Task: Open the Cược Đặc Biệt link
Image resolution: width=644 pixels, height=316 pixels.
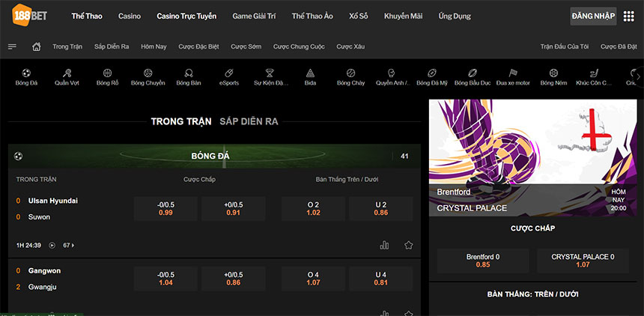Action: (x=198, y=46)
